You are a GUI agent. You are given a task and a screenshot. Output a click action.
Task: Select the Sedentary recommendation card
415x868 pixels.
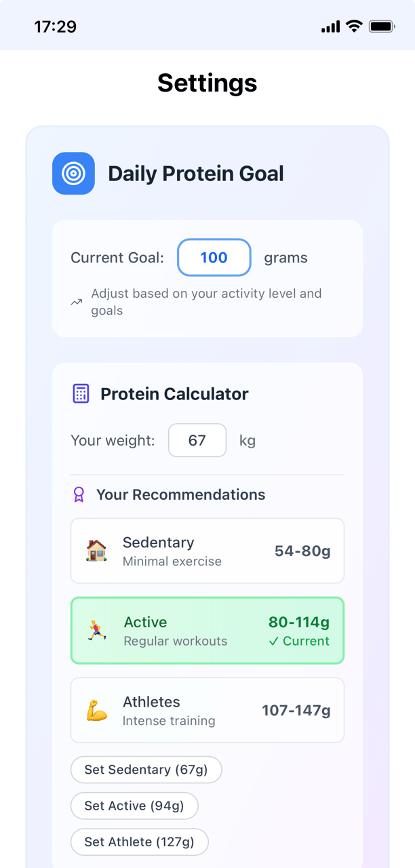pyautogui.click(x=207, y=551)
